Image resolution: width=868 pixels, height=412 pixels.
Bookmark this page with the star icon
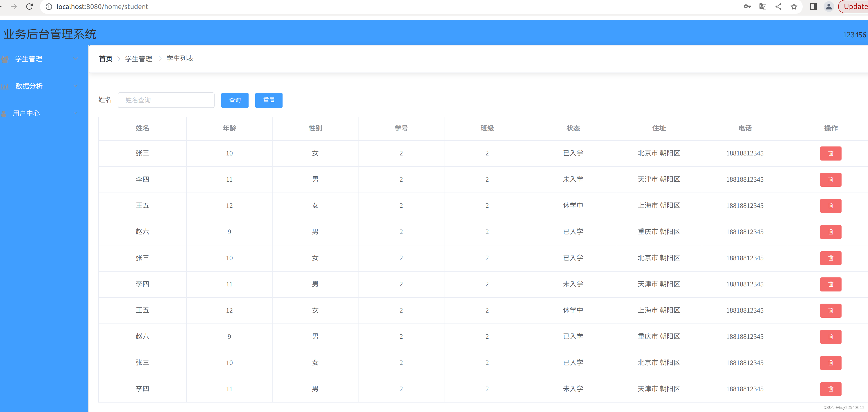click(x=794, y=6)
